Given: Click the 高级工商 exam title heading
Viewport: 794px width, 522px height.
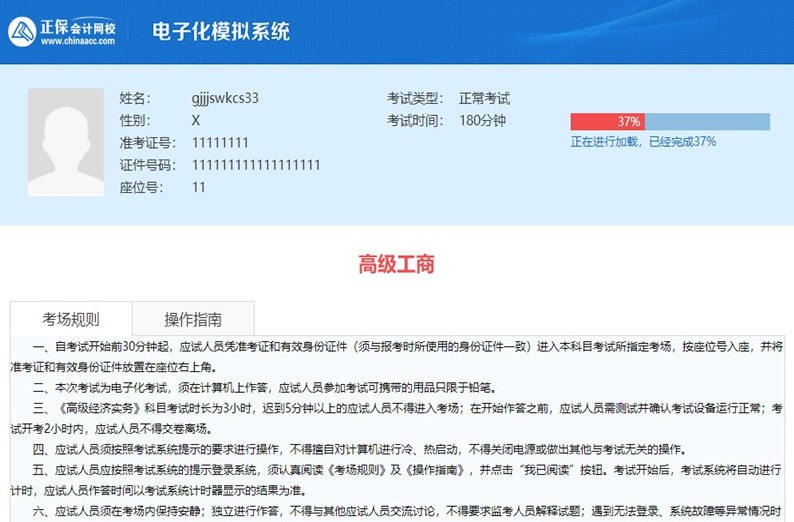Looking at the screenshot, I should 397,265.
